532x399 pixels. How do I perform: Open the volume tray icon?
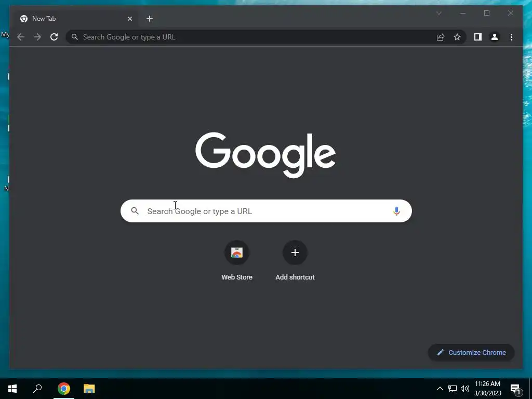465,389
